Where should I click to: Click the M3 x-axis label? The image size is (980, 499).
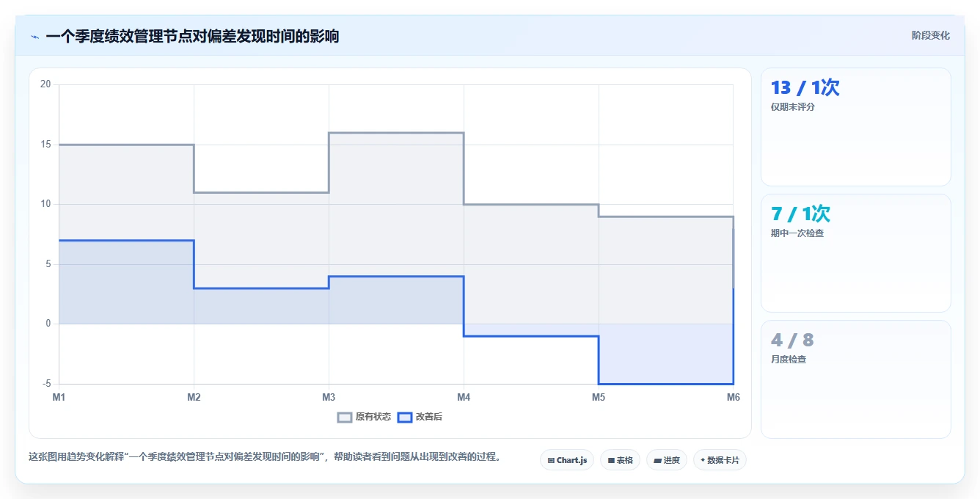point(329,397)
